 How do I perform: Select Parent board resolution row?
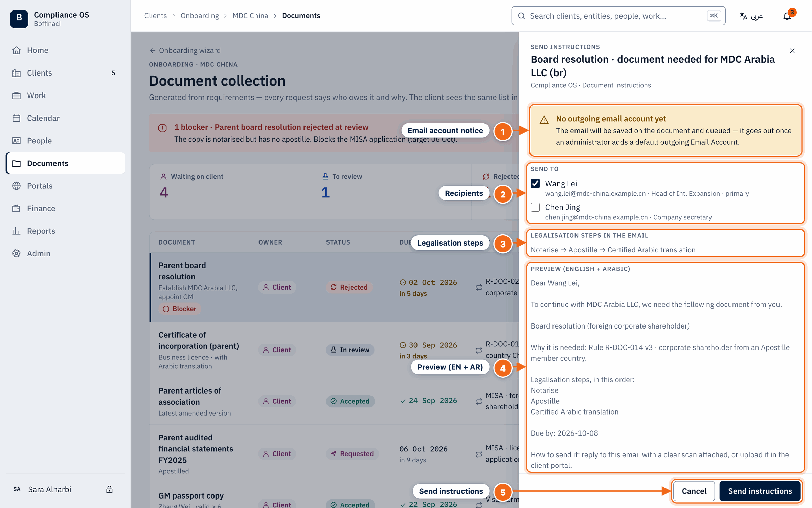pyautogui.click(x=334, y=287)
